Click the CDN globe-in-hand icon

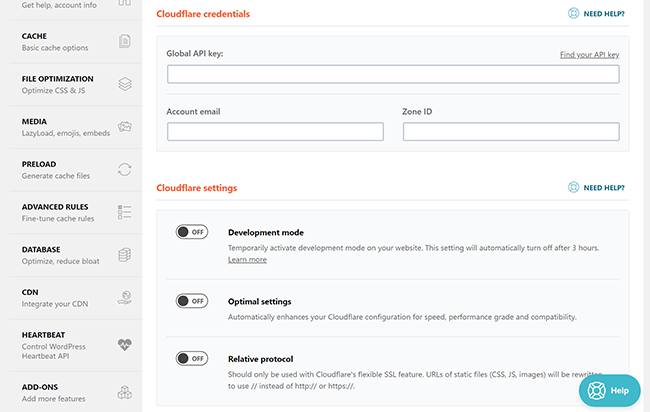point(125,298)
